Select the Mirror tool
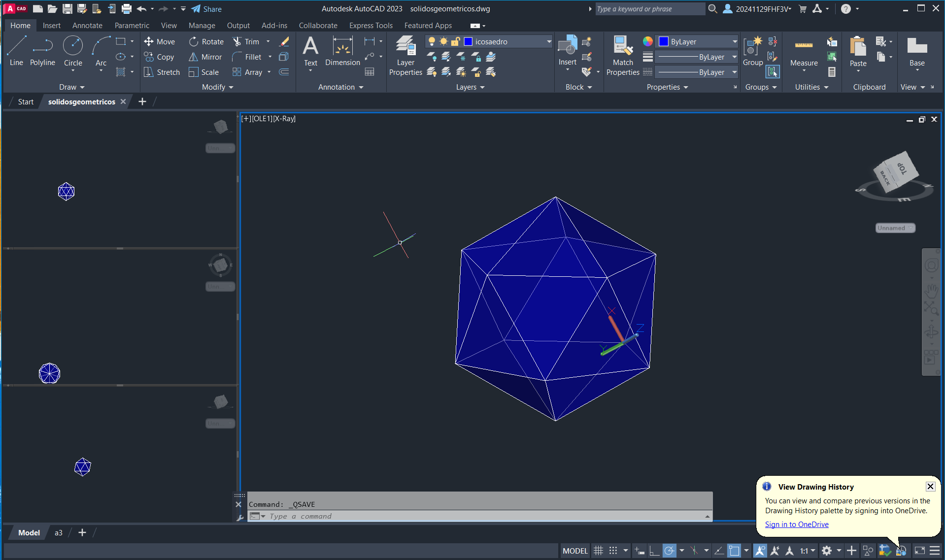The height and width of the screenshot is (560, 945). point(194,57)
